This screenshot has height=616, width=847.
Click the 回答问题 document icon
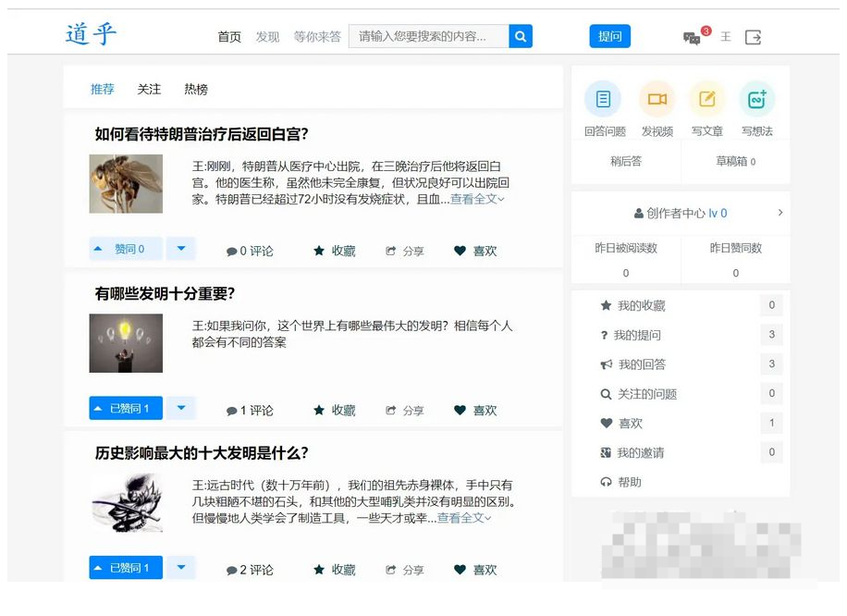tap(604, 99)
